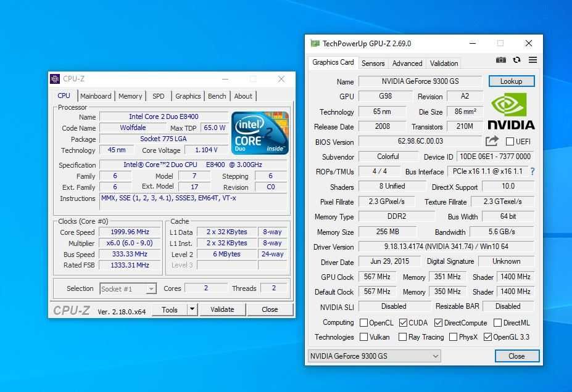Click the Device ID field 10DE 06E1
The height and width of the screenshot is (392, 572).
tap(495, 157)
